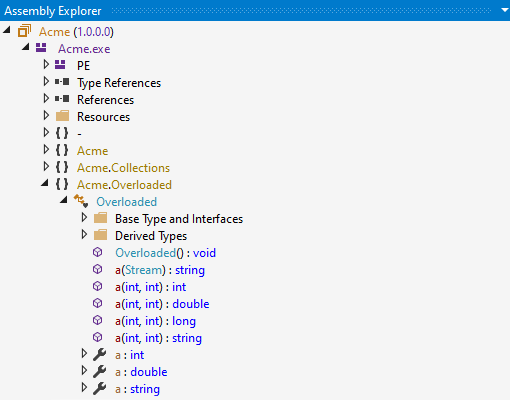This screenshot has width=510, height=400.
Task: Click the Acme.exe module icon
Action: click(41, 48)
